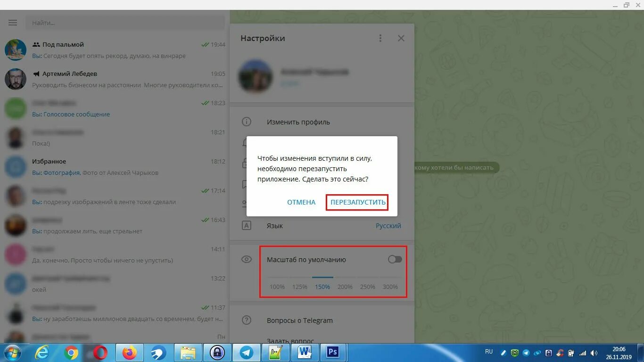
Task: Click the eye icon beside scale settings
Action: pos(247,259)
